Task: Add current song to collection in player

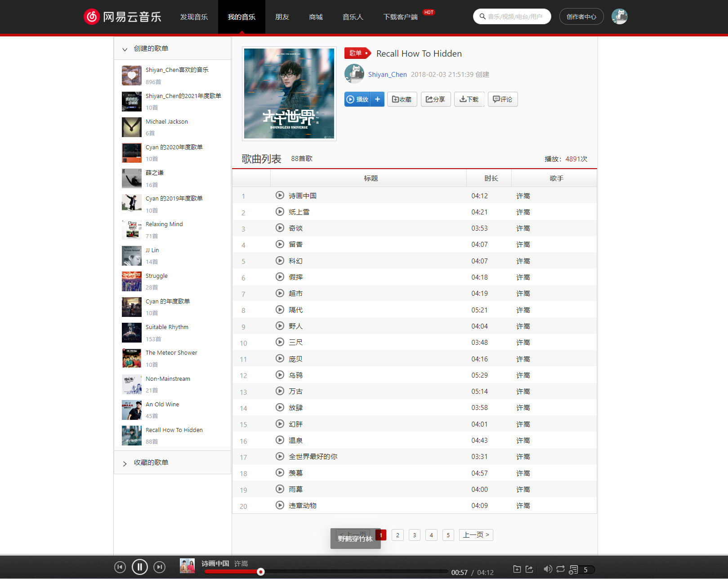Action: [517, 569]
